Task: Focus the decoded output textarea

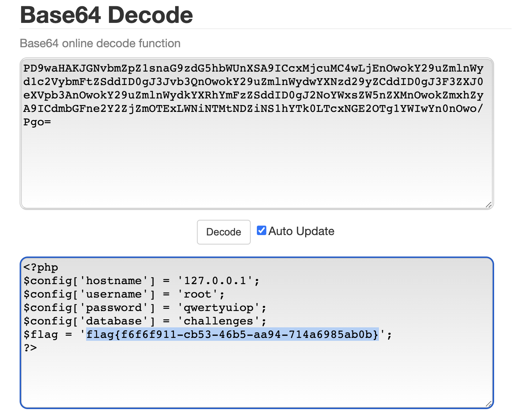Action: click(257, 333)
